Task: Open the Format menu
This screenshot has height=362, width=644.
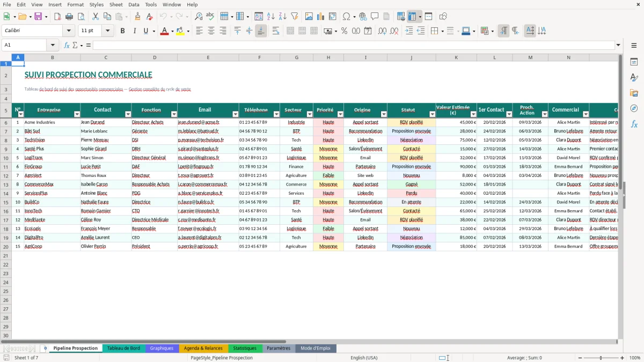Action: [x=75, y=4]
